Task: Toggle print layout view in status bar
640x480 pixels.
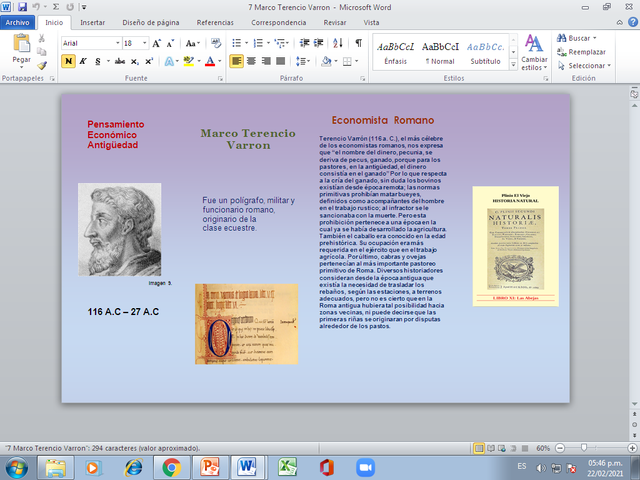Action: point(479,448)
